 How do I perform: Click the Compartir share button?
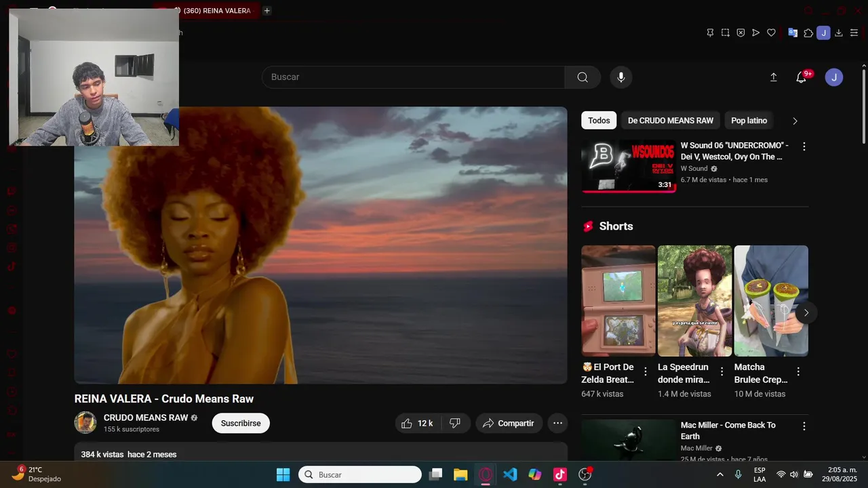coord(509,423)
